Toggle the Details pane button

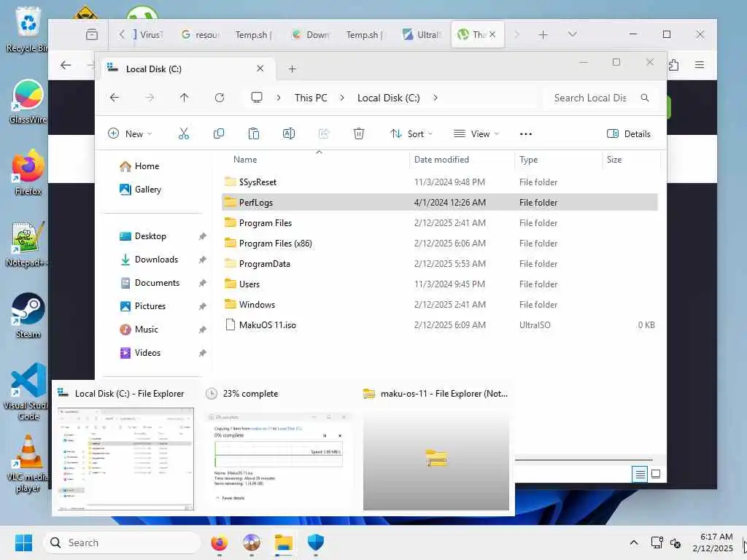pos(628,134)
